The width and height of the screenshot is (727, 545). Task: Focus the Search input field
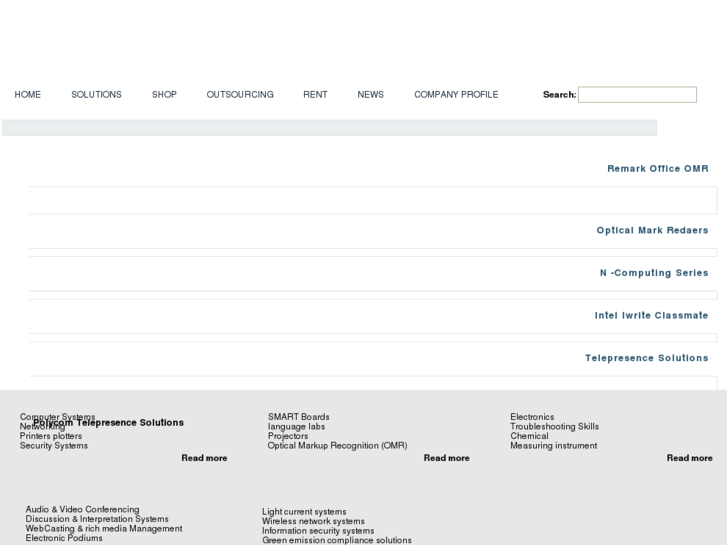pos(637,95)
